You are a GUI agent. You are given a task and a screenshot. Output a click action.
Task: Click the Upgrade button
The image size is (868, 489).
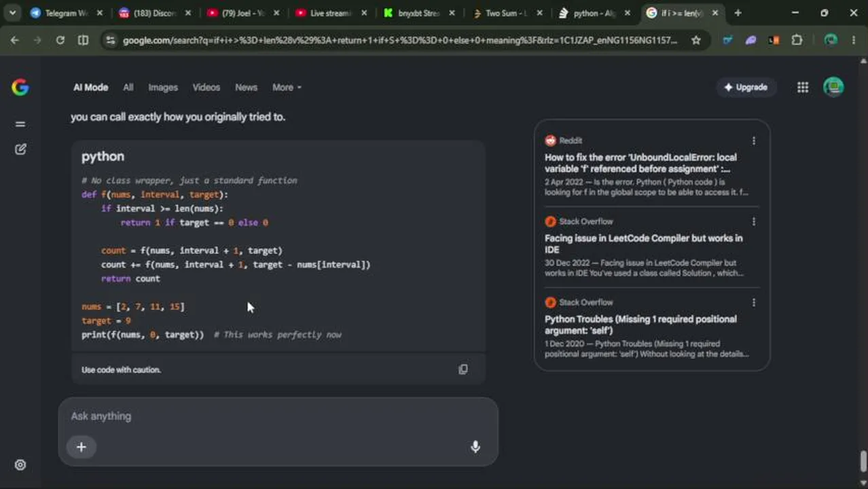point(746,87)
